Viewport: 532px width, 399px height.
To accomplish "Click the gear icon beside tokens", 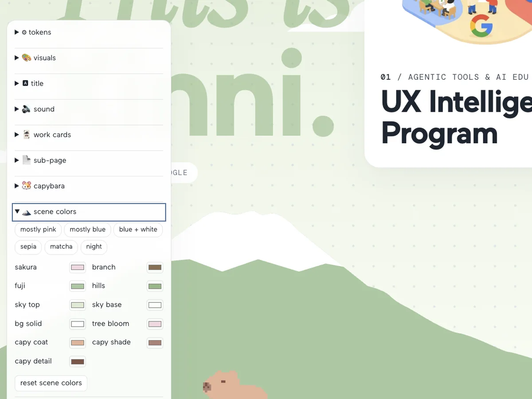I will (24, 32).
